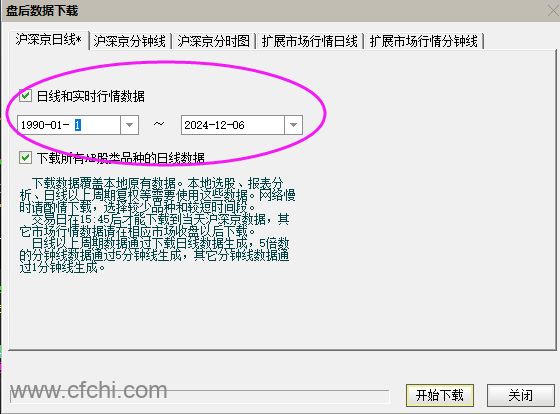This screenshot has height=414, width=560.
Task: Switch to the 沪深京日线 tab
Action: 49,40
